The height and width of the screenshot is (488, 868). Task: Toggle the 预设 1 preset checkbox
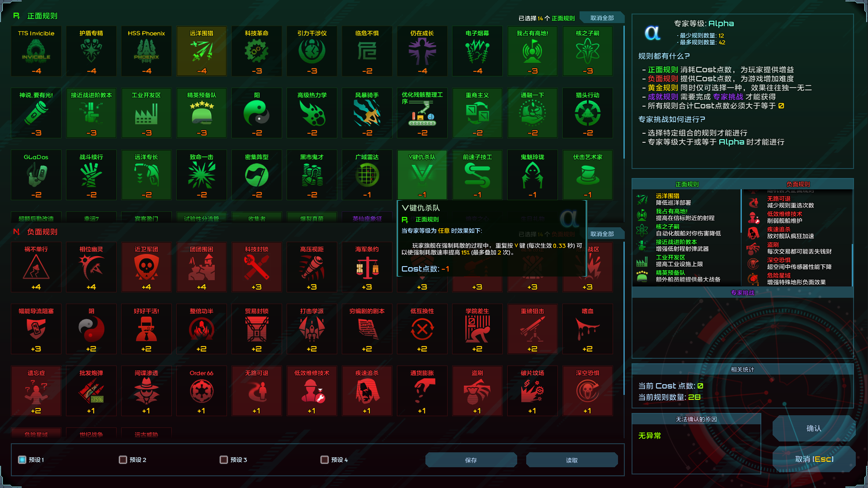(22, 460)
